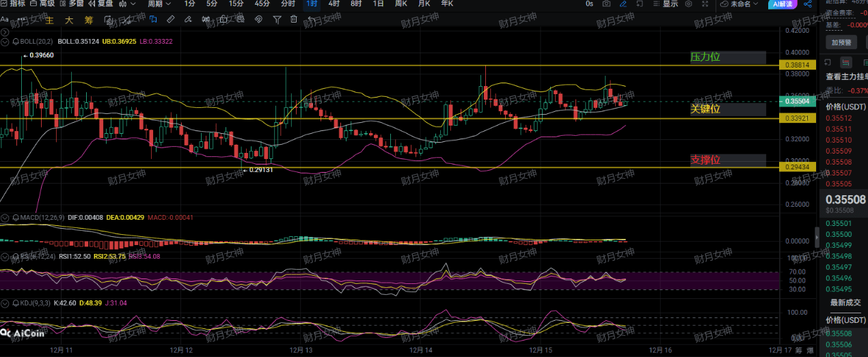The image size is (868, 357).
Task: Switch to the 4时 timeframe
Action: (334, 4)
